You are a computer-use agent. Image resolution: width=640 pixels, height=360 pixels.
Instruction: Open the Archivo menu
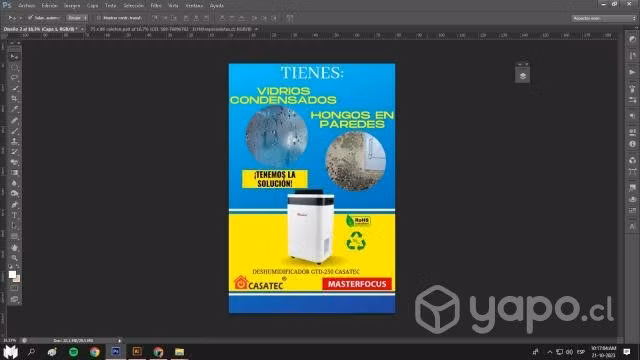click(26, 6)
